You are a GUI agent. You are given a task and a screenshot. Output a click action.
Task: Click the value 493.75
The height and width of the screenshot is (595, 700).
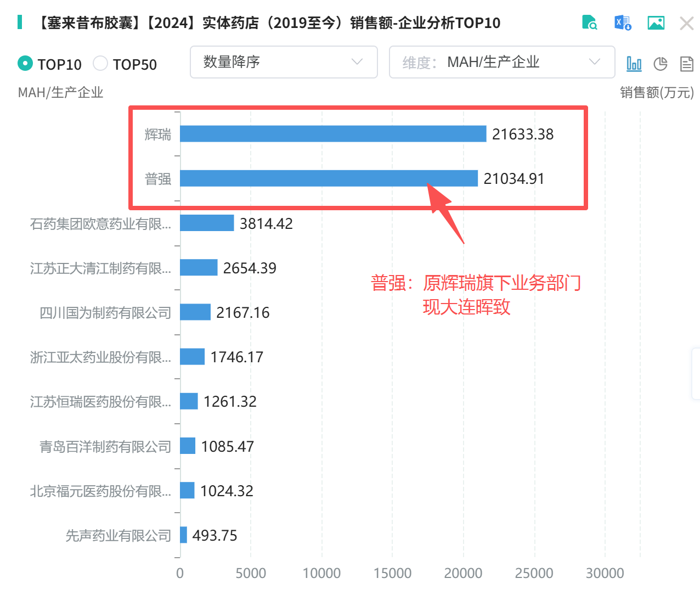coord(214,535)
